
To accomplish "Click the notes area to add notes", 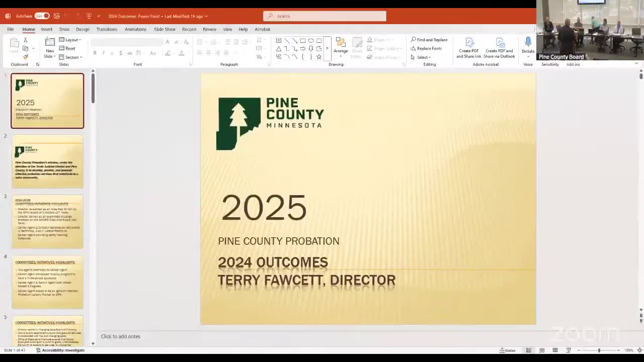I will [x=121, y=336].
